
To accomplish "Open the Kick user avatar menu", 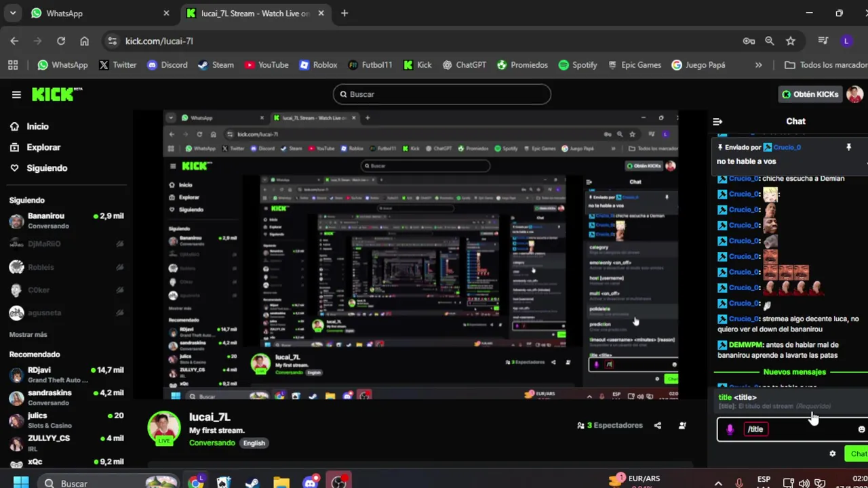I will (x=854, y=94).
